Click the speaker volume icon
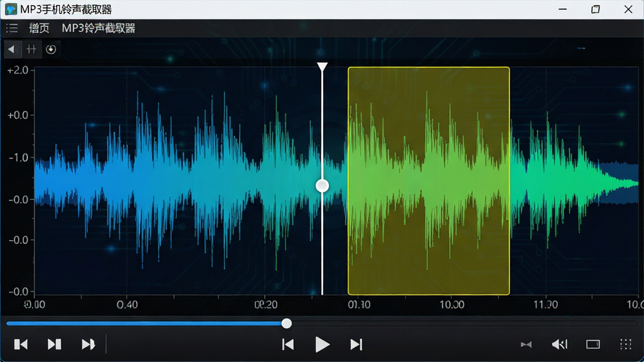This screenshot has height=362, width=644. coord(559,344)
